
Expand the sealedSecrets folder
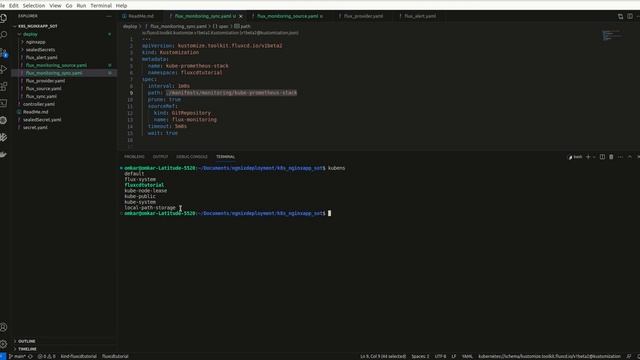[x=40, y=50]
